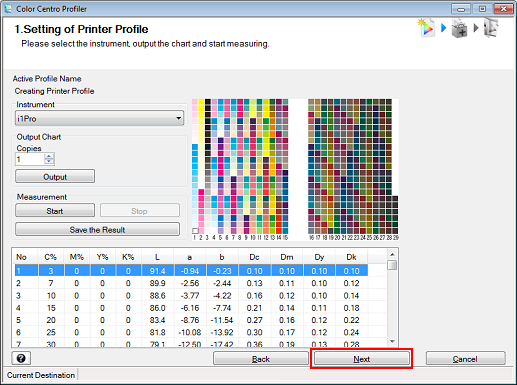Click the colorful profile document wizard icon

tap(426, 28)
